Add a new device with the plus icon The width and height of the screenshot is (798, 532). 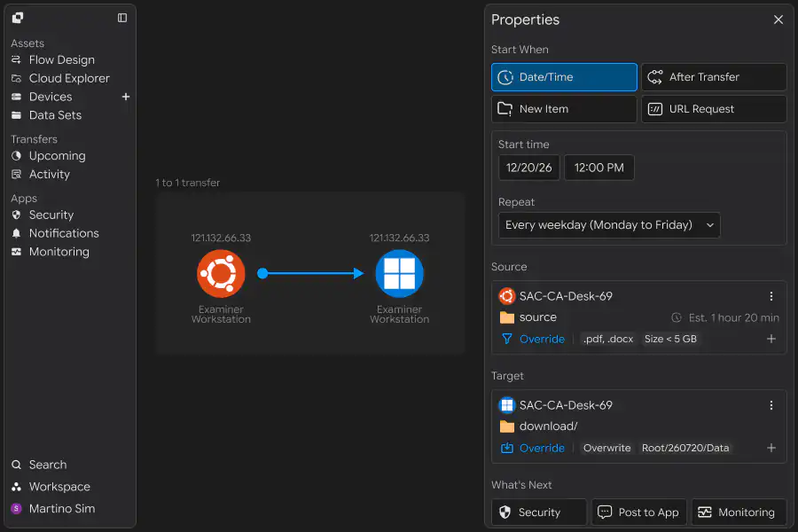coord(126,97)
